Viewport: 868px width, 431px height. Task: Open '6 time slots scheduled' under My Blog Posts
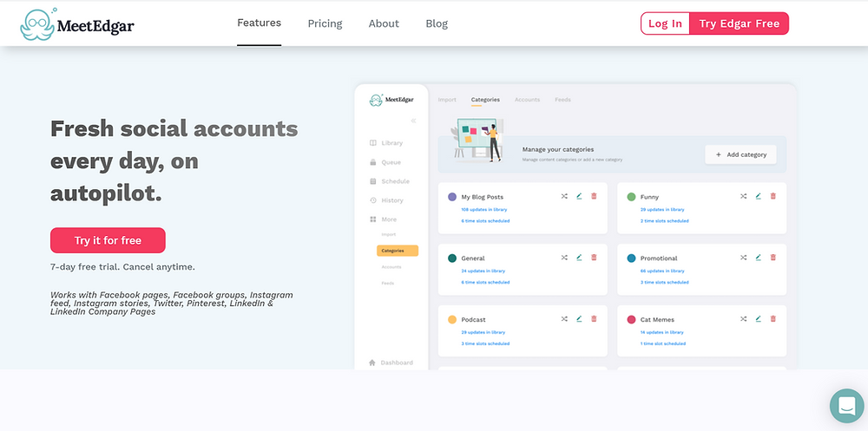(485, 221)
